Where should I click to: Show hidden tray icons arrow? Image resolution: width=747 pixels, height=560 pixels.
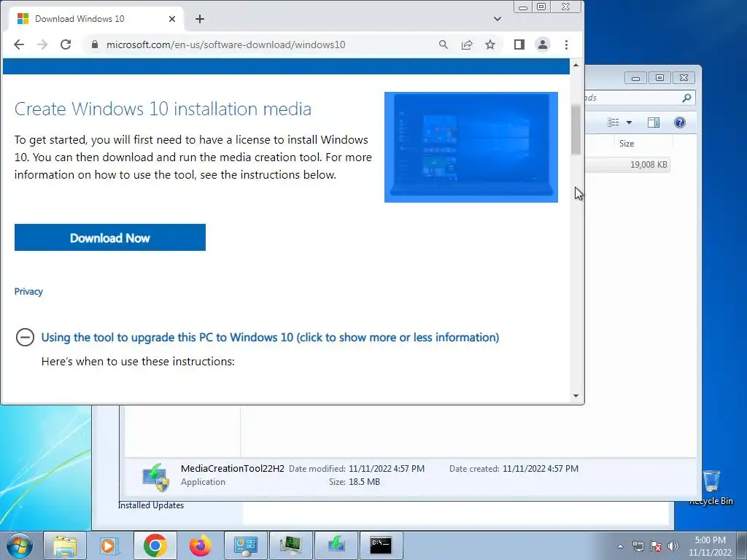coord(620,546)
